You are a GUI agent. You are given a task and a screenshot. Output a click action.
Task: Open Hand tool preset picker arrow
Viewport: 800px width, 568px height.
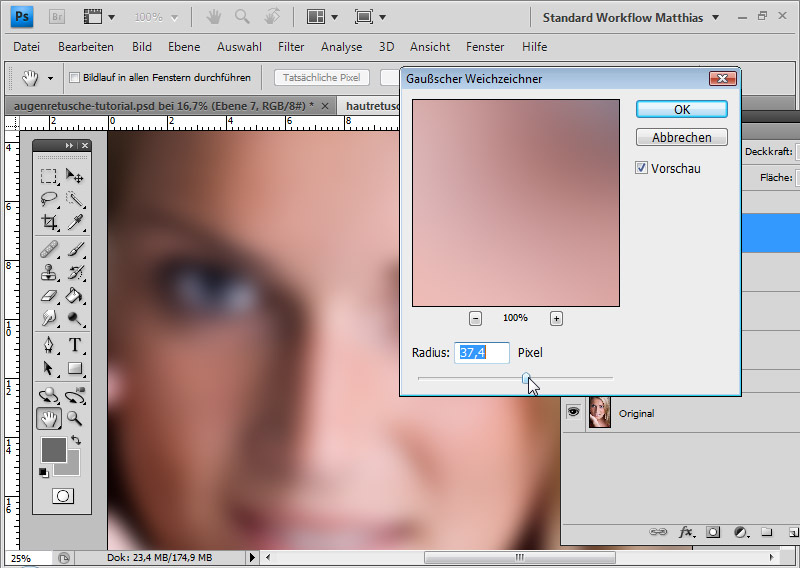pyautogui.click(x=50, y=78)
